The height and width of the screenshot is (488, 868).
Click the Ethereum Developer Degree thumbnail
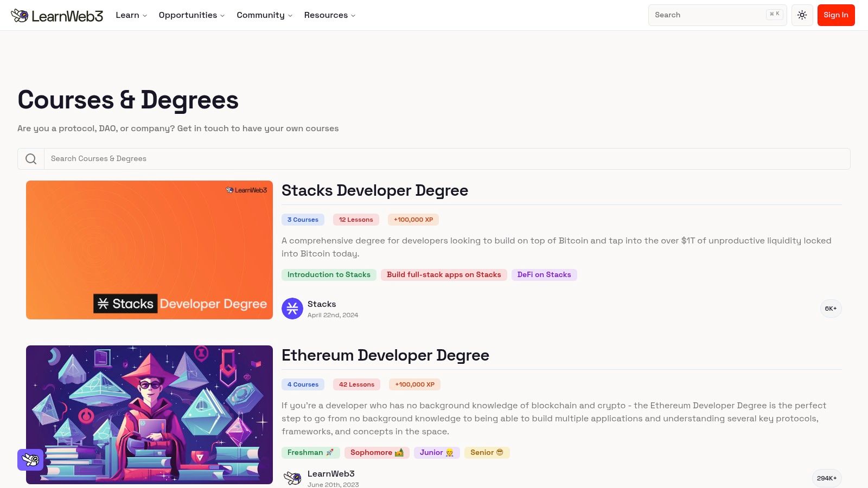[149, 415]
